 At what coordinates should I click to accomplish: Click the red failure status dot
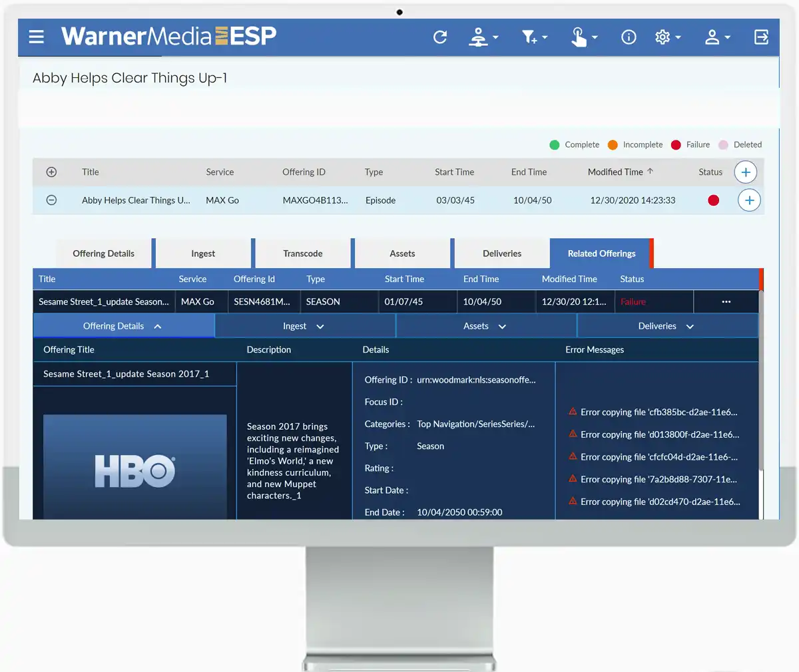point(713,200)
